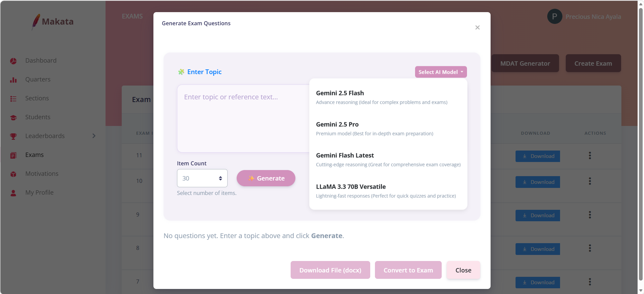
Task: Click the topic or reference text area
Action: coord(243,119)
